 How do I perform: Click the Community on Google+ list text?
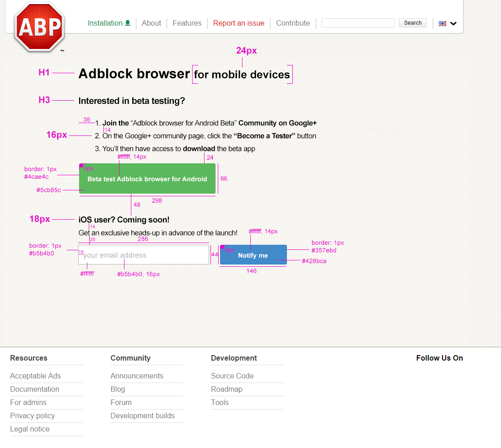pos(277,123)
